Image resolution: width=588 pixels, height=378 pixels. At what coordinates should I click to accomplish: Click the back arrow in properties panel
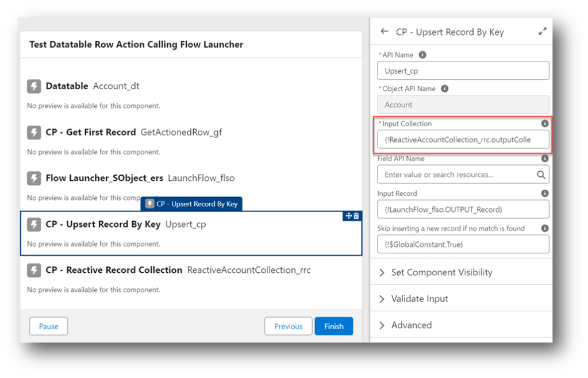click(x=385, y=32)
